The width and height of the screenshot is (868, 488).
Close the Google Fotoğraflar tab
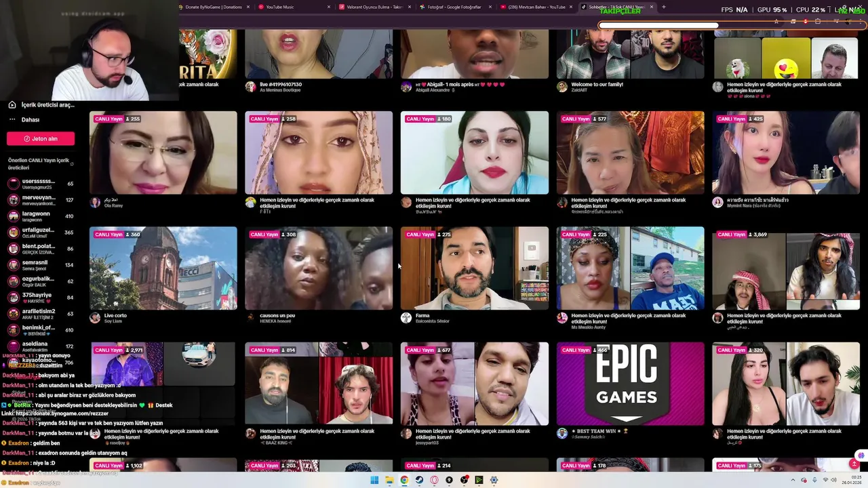(x=490, y=7)
